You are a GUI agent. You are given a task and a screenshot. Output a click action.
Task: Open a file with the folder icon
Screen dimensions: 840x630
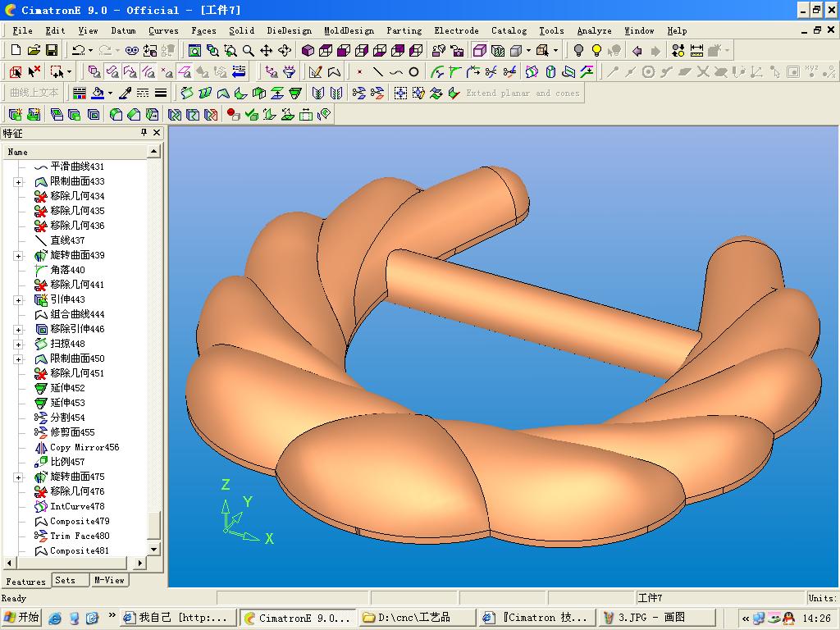(34, 50)
